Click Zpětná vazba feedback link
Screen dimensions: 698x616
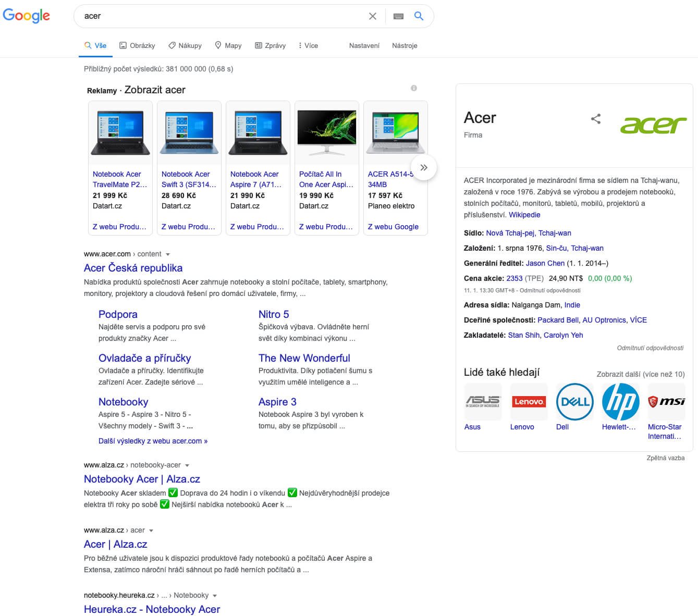666,458
